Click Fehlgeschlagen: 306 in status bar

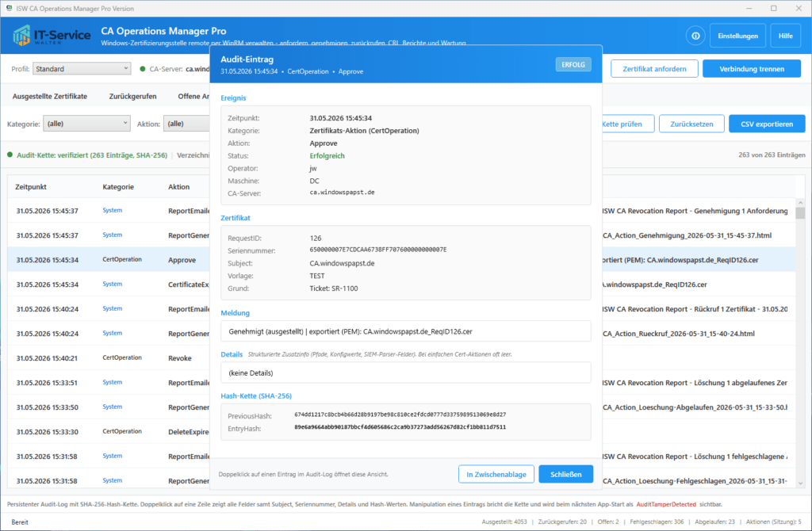[x=657, y=521]
